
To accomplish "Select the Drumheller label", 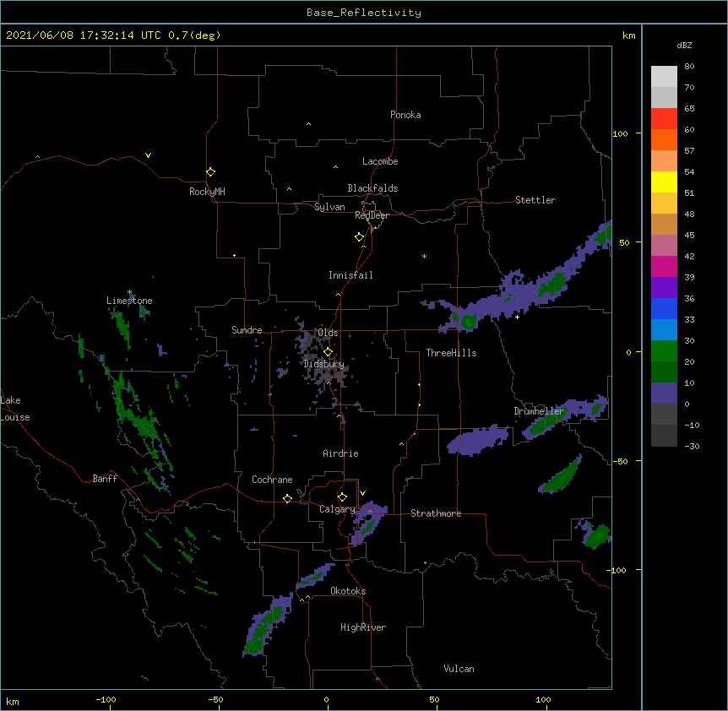I will [x=539, y=411].
